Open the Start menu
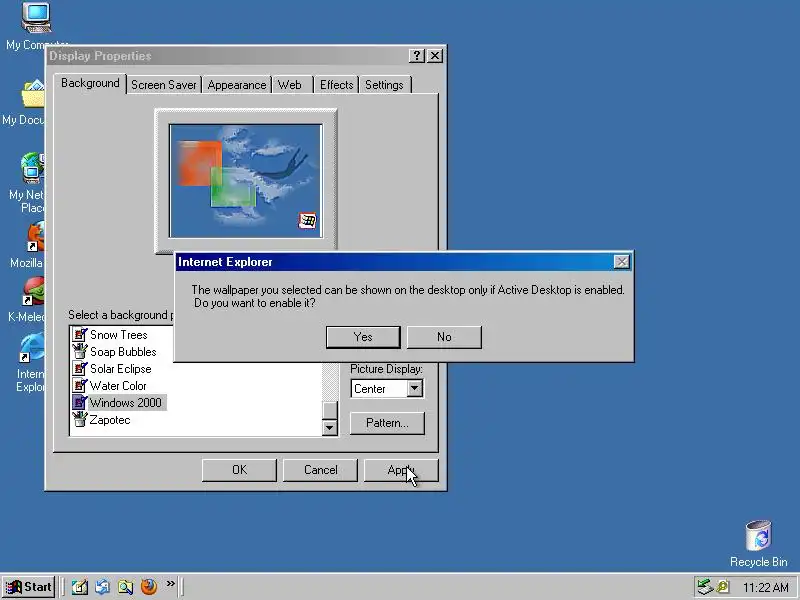 pyautogui.click(x=29, y=587)
